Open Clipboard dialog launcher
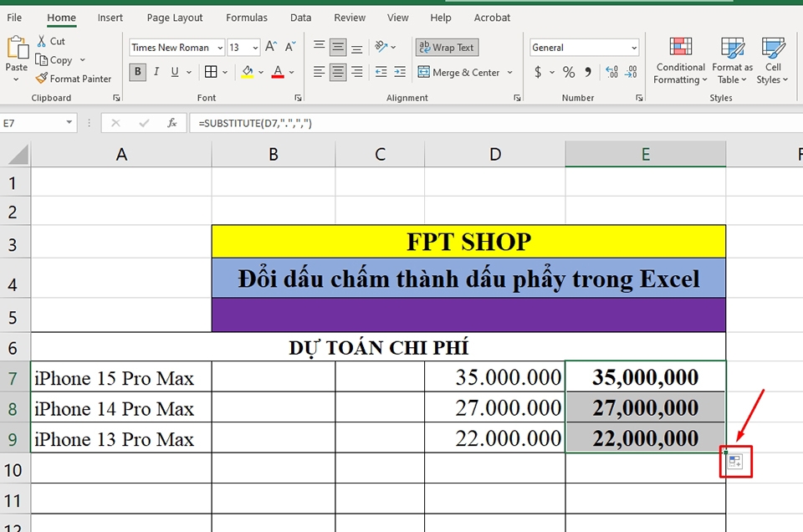803x532 pixels. click(116, 98)
